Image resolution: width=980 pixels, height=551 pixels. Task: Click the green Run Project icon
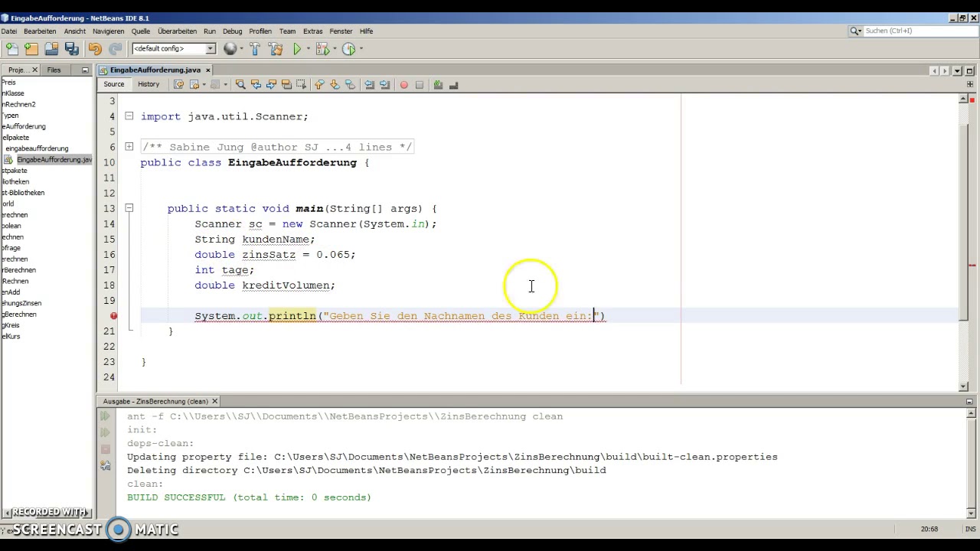tap(297, 49)
